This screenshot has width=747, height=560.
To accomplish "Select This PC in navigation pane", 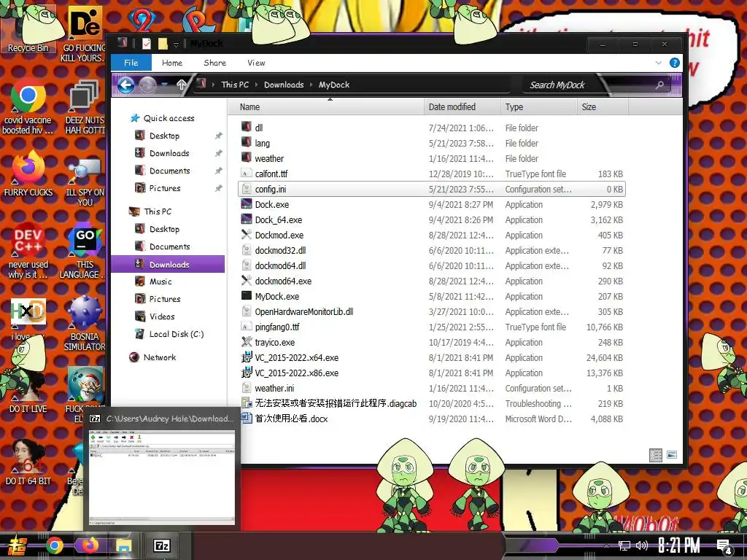I will pos(158,211).
